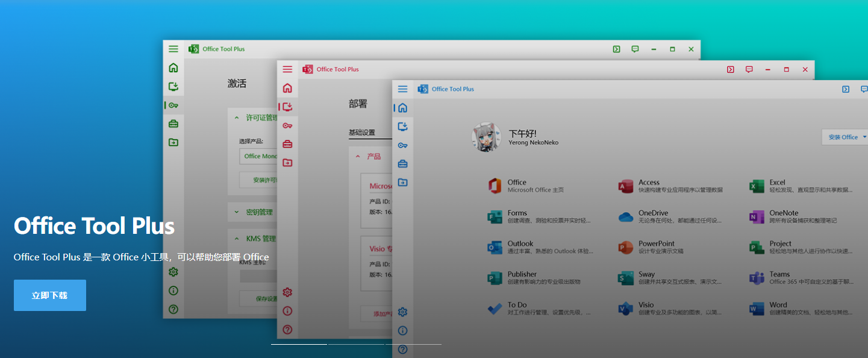Open feedback chat icon in red window title bar
The height and width of the screenshot is (358, 868).
click(x=749, y=69)
